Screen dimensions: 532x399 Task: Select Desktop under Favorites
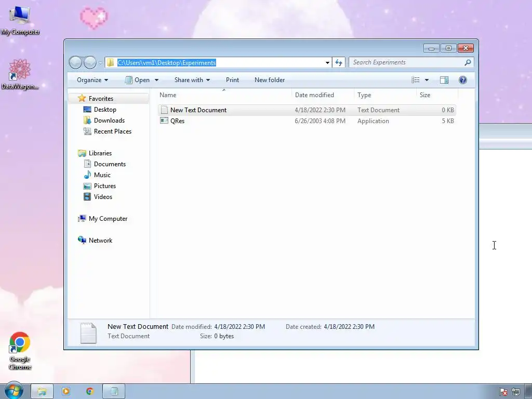click(105, 110)
